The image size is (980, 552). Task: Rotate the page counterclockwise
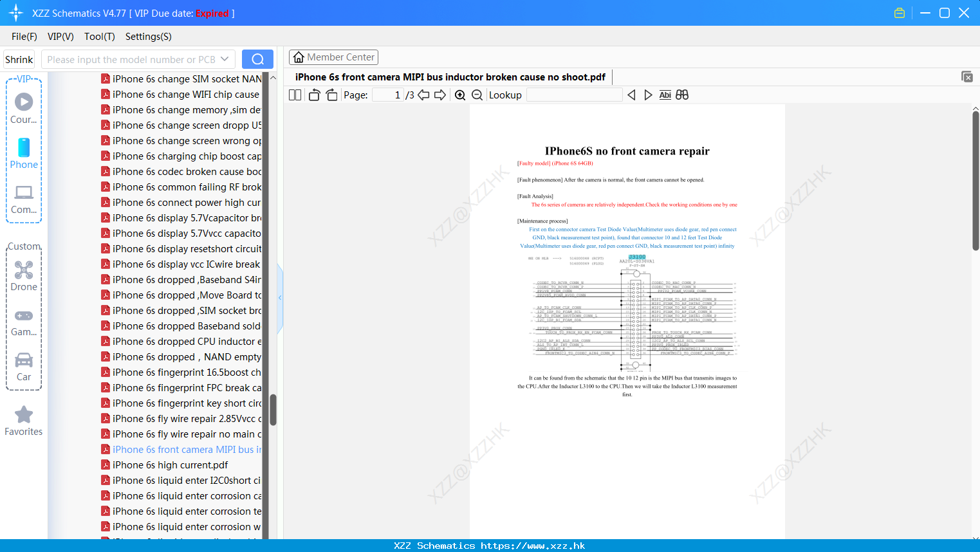pos(314,95)
